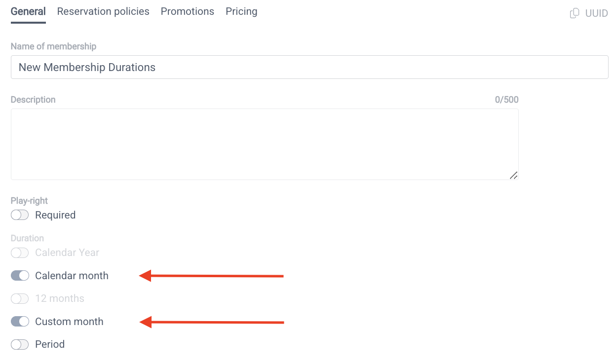
Task: Click the 0/500 character counter
Action: [506, 100]
